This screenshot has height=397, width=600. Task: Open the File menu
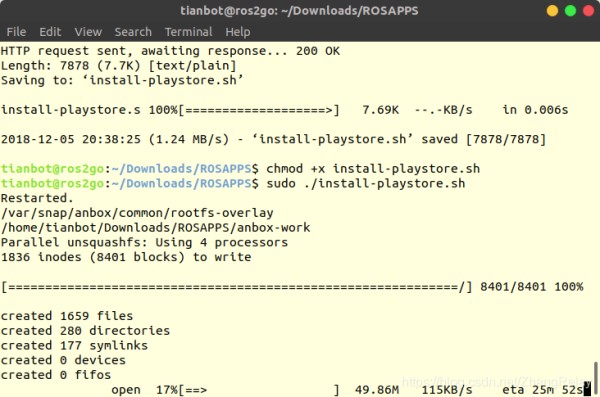16,32
